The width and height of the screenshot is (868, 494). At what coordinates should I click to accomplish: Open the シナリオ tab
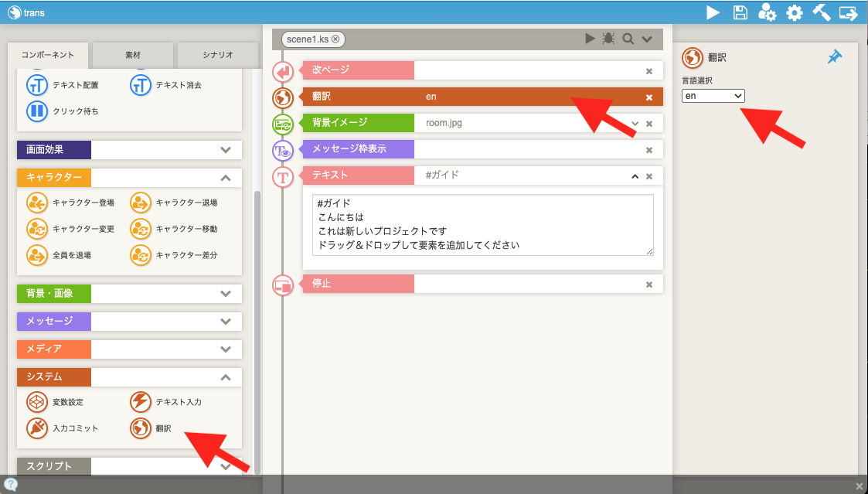click(219, 55)
